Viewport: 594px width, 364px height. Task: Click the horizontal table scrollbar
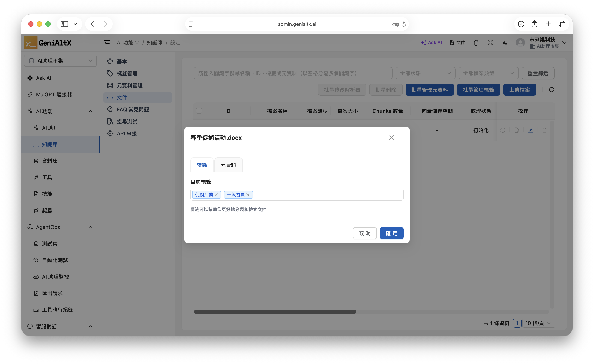275,312
